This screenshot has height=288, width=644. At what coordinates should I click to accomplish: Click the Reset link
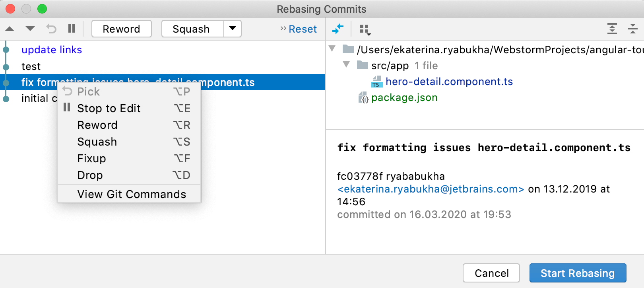pyautogui.click(x=303, y=29)
